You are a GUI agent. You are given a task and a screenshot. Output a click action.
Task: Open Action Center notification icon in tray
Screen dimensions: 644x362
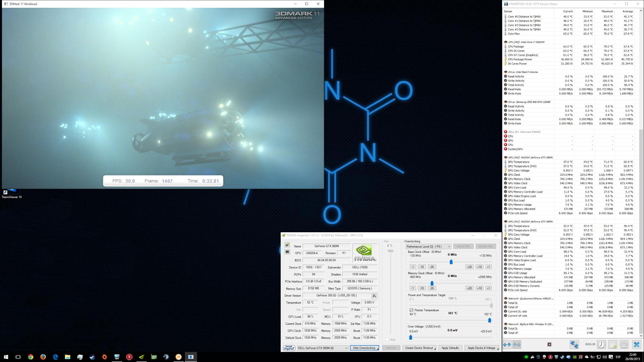click(x=611, y=357)
